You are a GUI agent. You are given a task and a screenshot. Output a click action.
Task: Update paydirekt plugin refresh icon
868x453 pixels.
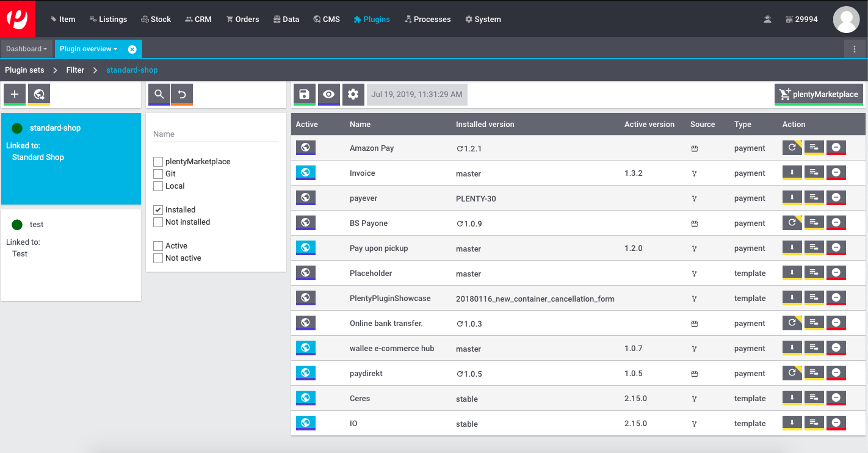point(792,373)
